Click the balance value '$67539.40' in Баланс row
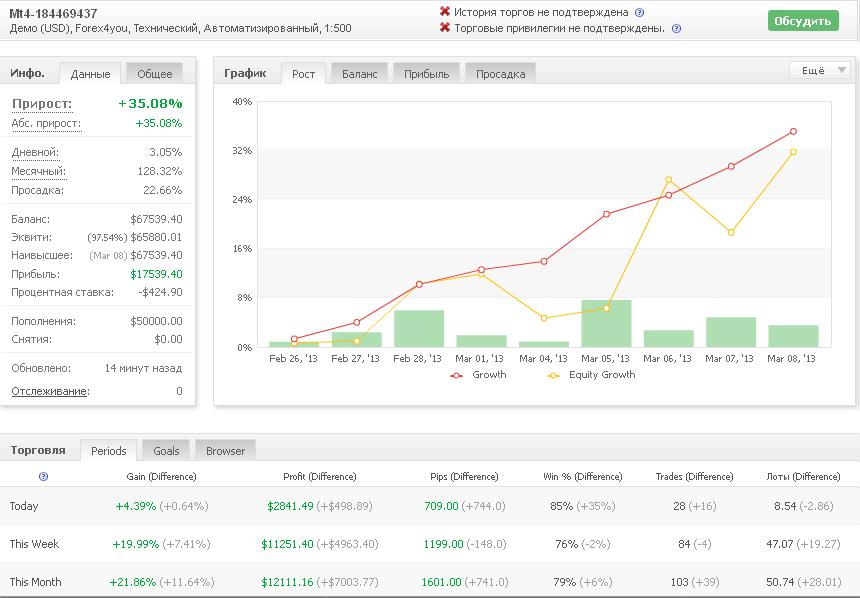 tap(156, 219)
